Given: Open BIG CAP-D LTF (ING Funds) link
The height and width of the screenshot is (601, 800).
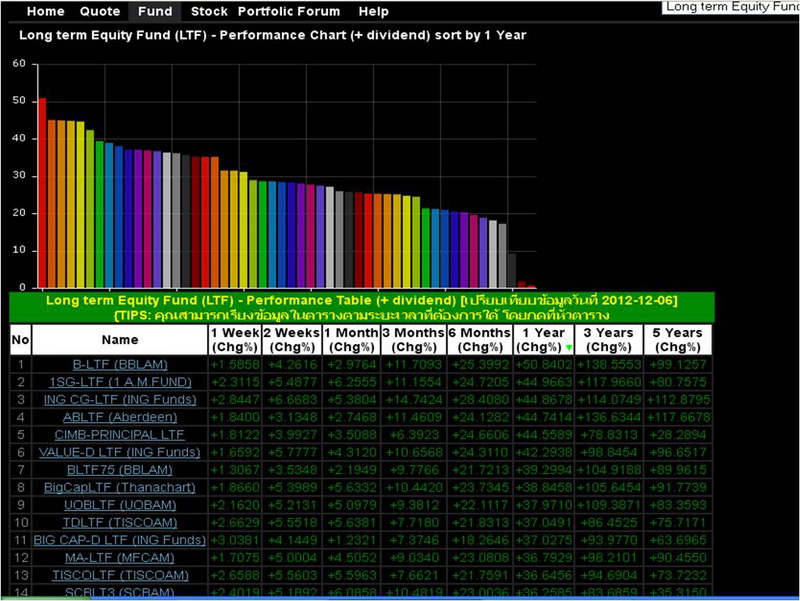Looking at the screenshot, I should click(x=120, y=540).
